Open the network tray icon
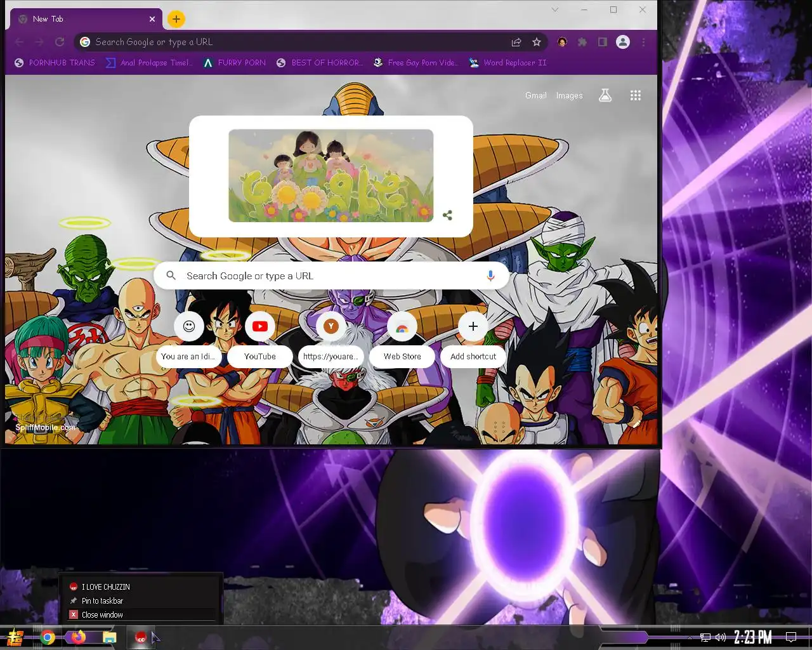The height and width of the screenshot is (650, 812). (x=705, y=637)
